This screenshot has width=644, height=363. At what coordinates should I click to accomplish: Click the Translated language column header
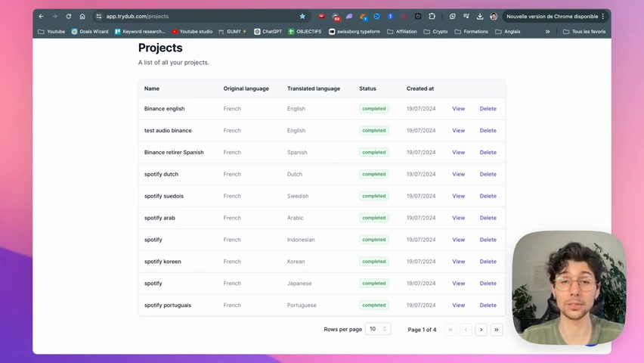314,88
